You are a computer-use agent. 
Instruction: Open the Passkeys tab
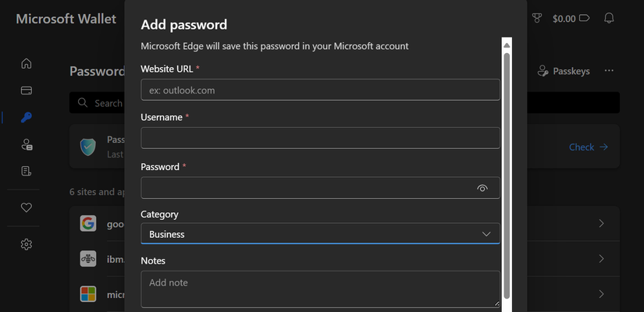pos(564,71)
